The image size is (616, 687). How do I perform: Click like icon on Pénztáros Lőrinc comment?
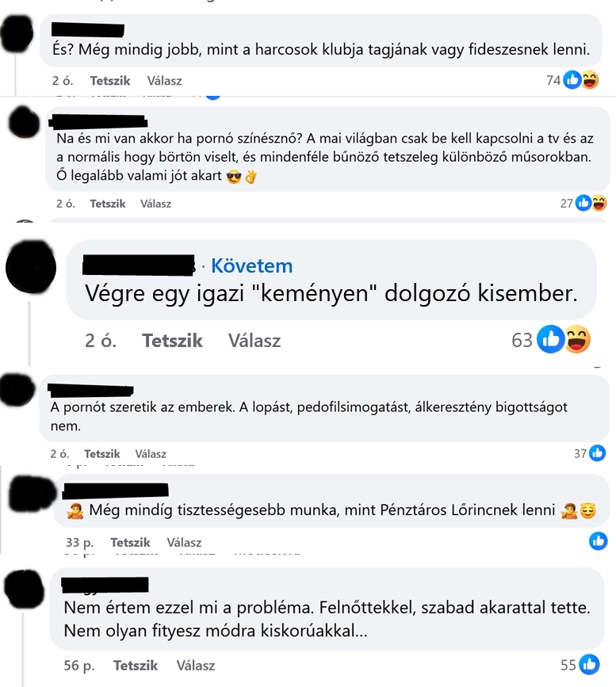coord(599,541)
